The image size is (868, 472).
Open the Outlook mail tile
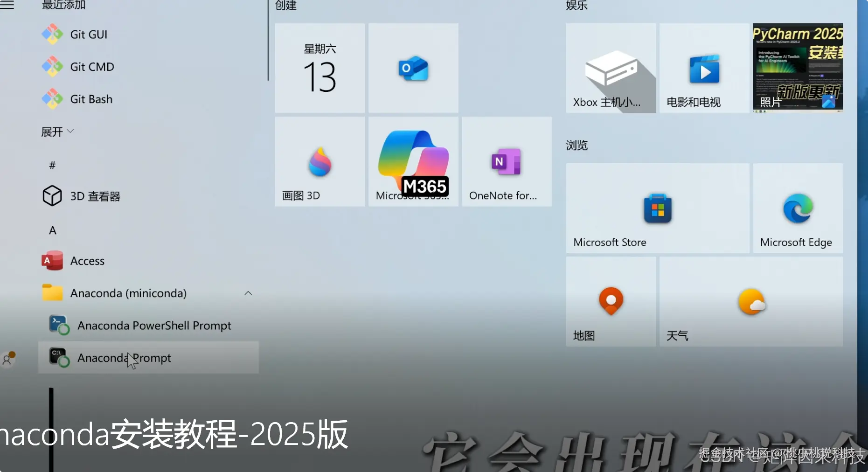[413, 68]
